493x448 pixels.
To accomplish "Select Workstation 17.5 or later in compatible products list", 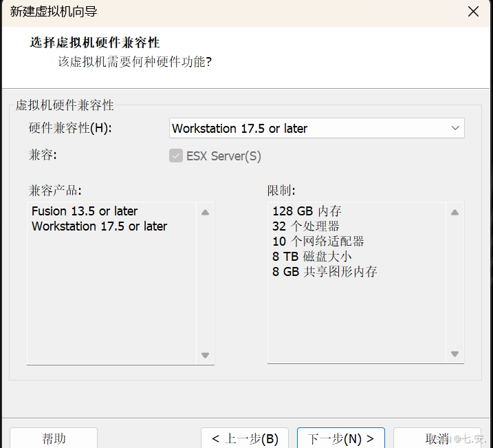I will tap(99, 226).
